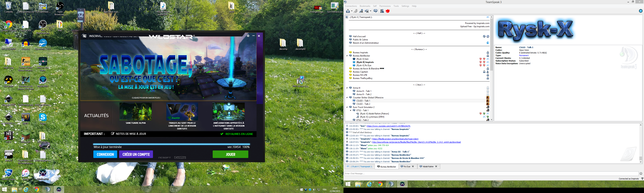Open the Audacity desktop icon

click(x=26, y=44)
